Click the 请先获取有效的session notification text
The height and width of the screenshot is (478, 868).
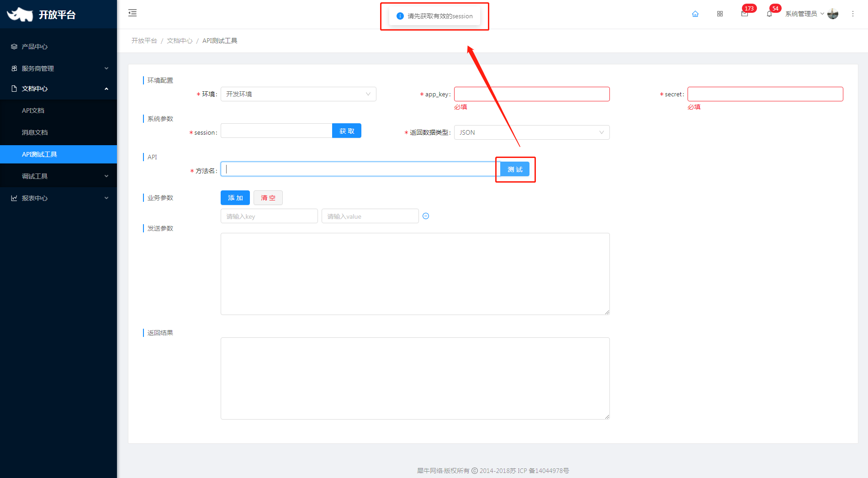tap(440, 16)
